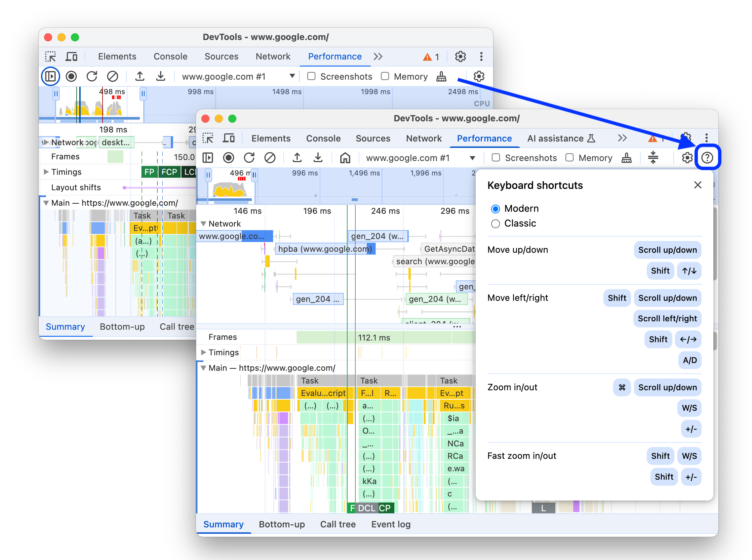Switch to the Event log tab
This screenshot has width=752, height=560.
click(391, 524)
